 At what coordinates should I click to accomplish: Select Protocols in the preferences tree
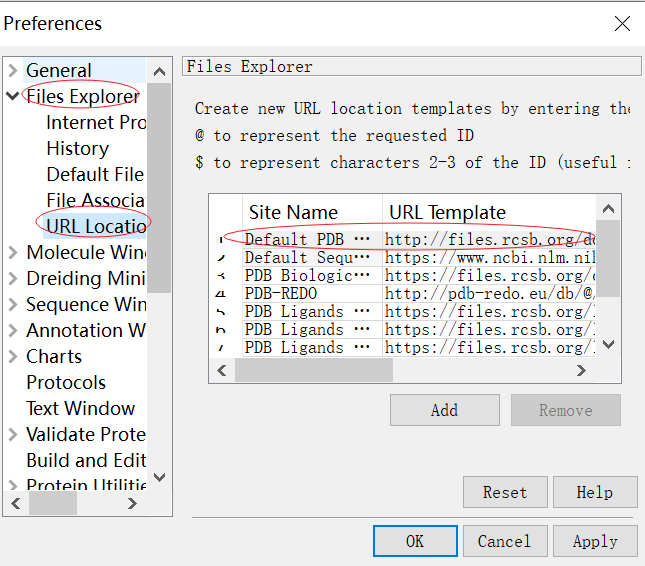(x=66, y=382)
